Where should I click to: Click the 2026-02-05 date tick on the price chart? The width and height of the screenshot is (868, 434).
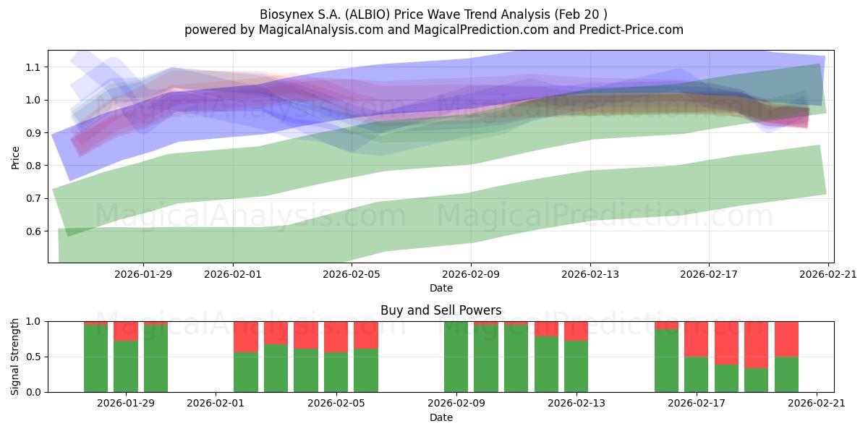(x=352, y=274)
